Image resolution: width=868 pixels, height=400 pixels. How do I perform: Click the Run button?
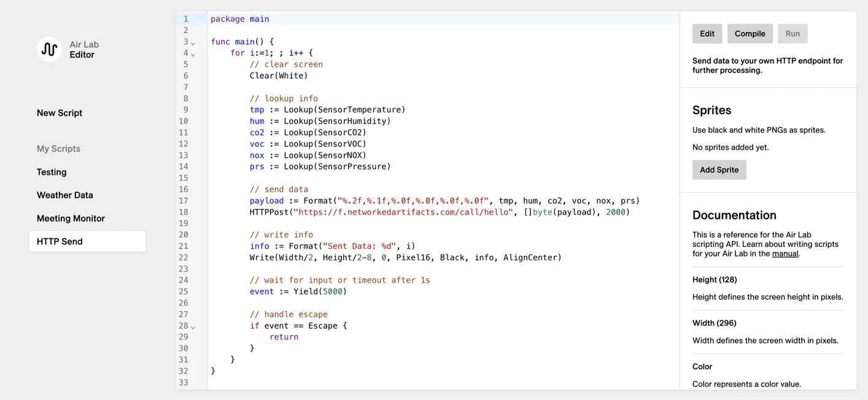point(792,34)
